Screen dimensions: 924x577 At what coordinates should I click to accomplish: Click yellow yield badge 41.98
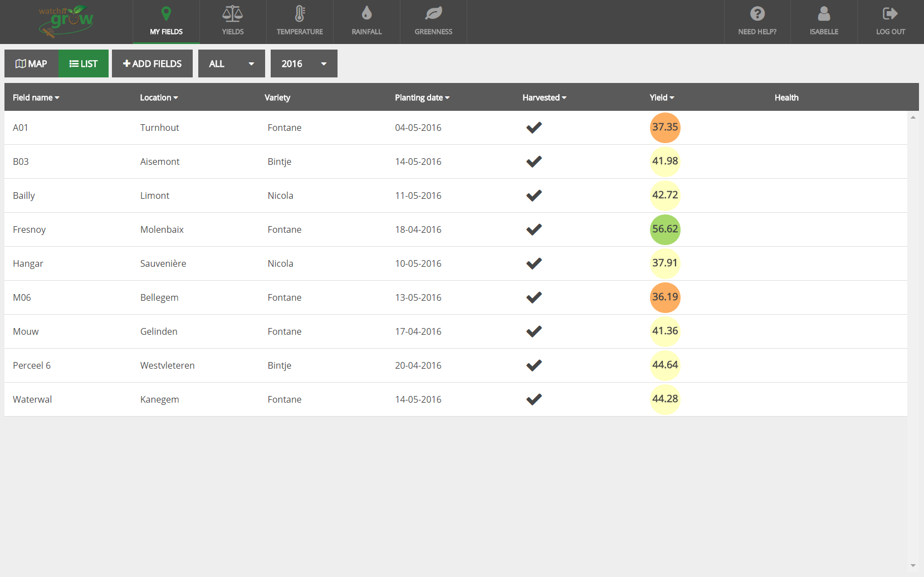tap(665, 162)
